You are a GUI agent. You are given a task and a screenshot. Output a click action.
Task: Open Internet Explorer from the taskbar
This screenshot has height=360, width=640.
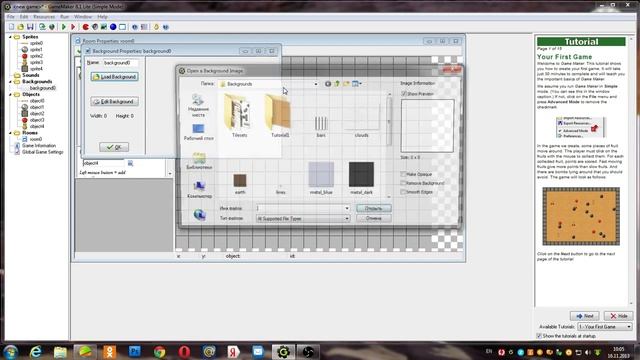36,351
